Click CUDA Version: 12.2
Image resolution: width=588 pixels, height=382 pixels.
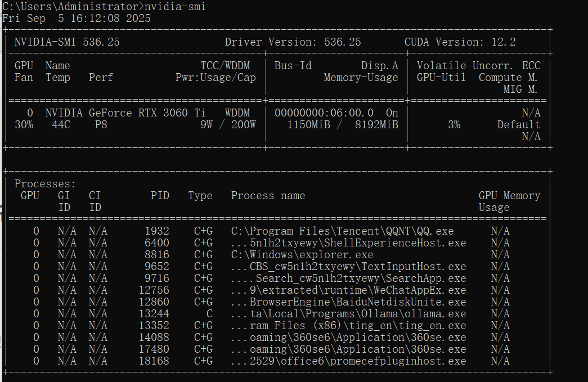click(x=460, y=42)
